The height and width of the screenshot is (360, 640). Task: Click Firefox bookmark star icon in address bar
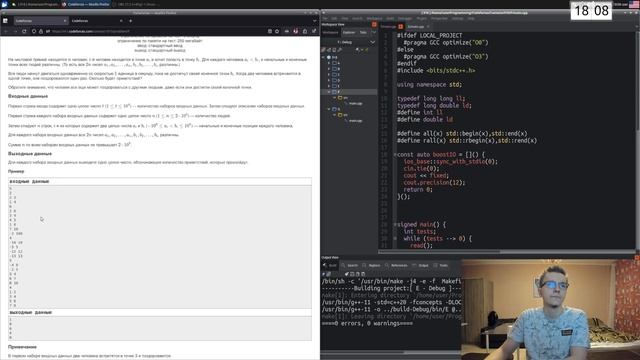point(277,31)
